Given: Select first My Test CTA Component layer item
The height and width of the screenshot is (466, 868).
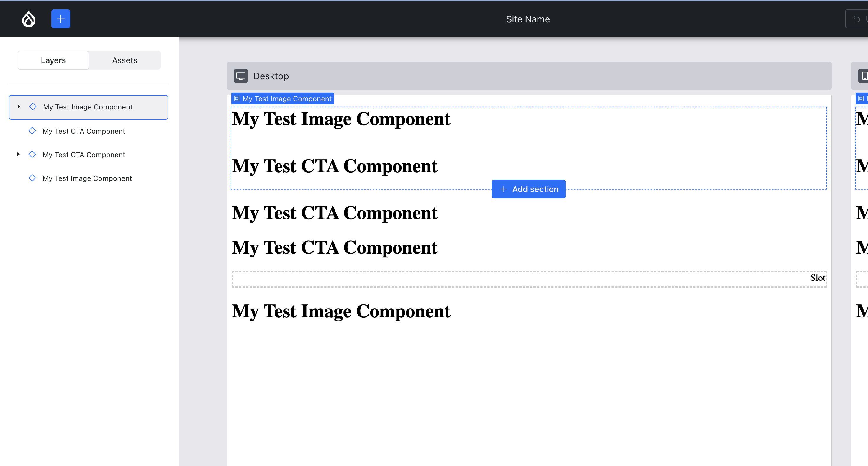Looking at the screenshot, I should (83, 131).
